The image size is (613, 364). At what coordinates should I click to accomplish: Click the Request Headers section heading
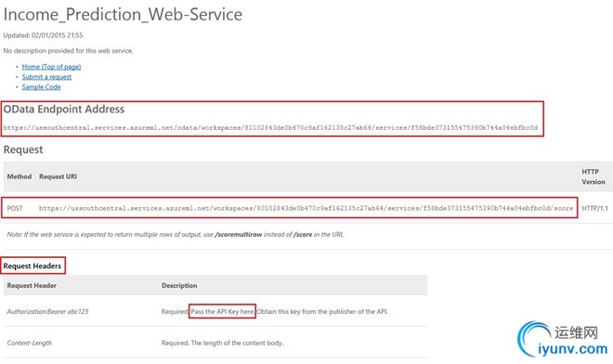33,266
